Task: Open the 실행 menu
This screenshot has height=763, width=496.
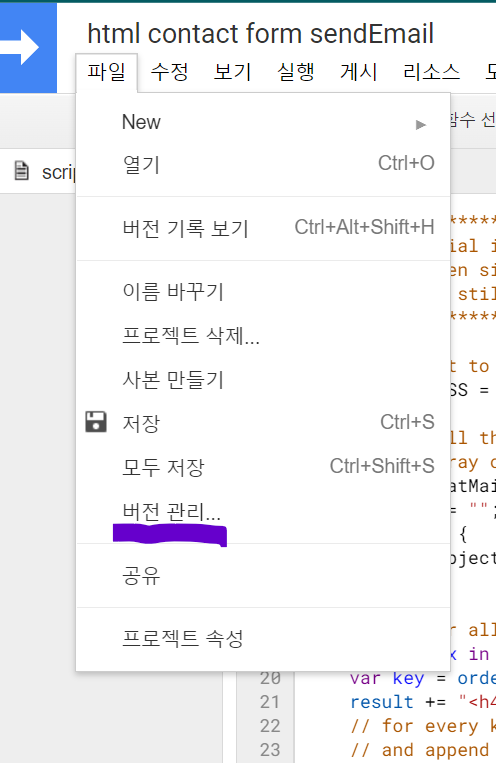Action: point(296,73)
